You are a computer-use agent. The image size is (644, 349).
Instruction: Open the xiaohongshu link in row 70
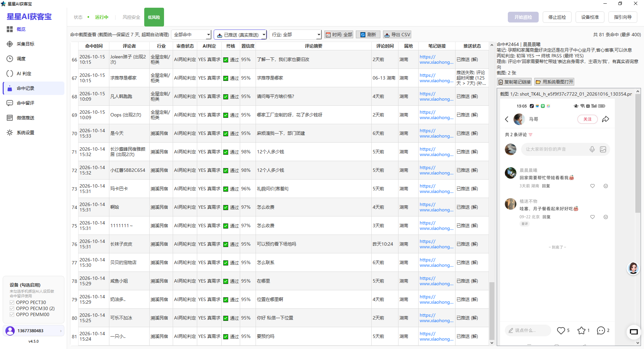[436, 134]
